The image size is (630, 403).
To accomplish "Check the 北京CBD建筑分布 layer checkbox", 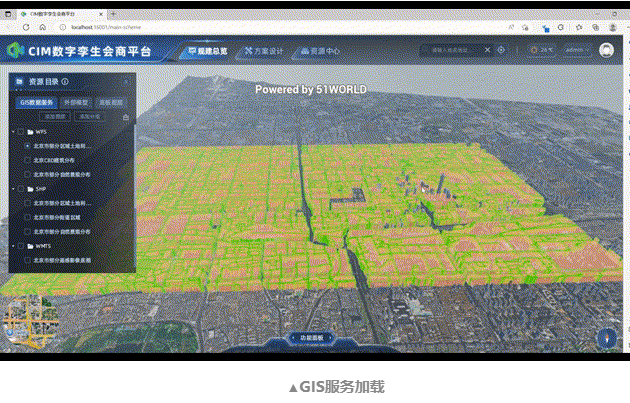I will 27,159.
